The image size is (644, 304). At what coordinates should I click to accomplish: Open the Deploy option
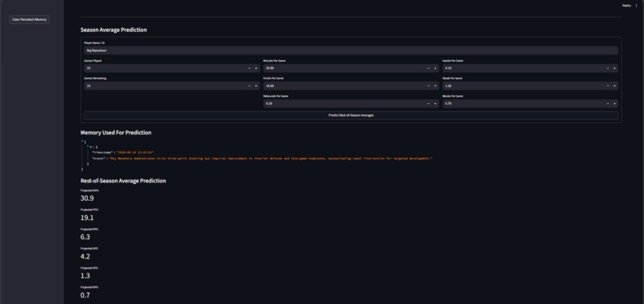(626, 6)
